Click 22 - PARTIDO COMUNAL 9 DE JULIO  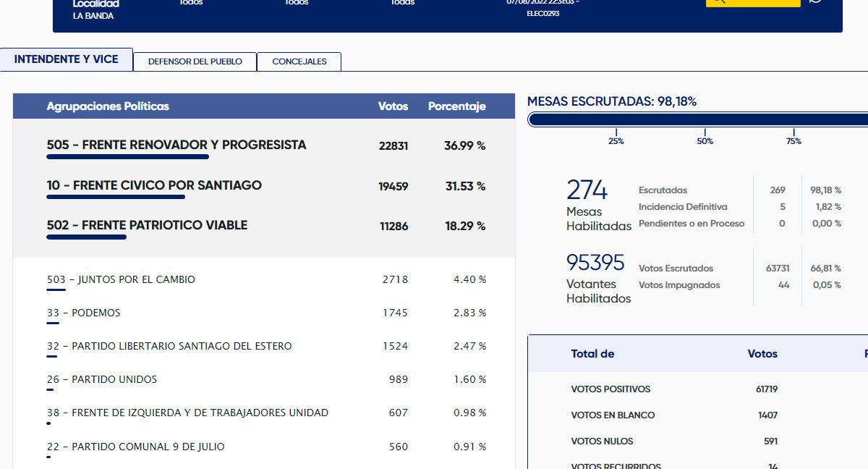click(135, 447)
